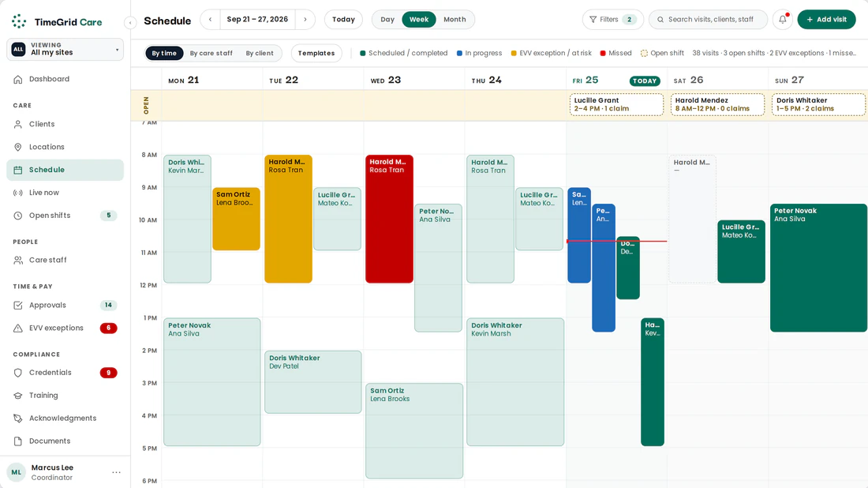Click the Credentials count badge 9
This screenshot has width=868, height=488.
[x=109, y=373]
